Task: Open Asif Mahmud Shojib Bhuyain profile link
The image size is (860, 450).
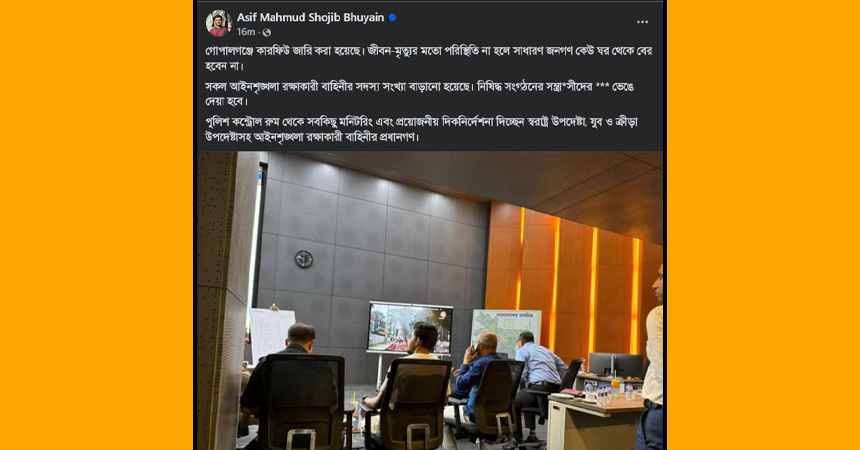Action: coord(310,18)
